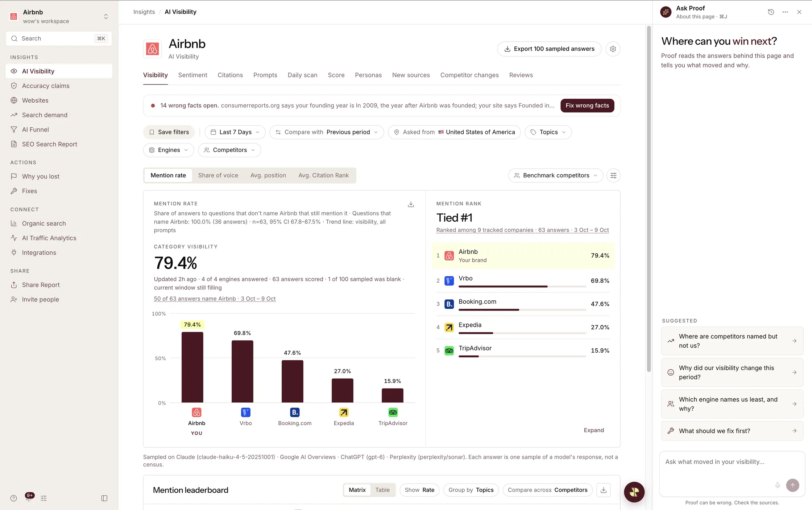812x510 pixels.
Task: Click Booking.com progress bar in rank list
Action: point(522,310)
